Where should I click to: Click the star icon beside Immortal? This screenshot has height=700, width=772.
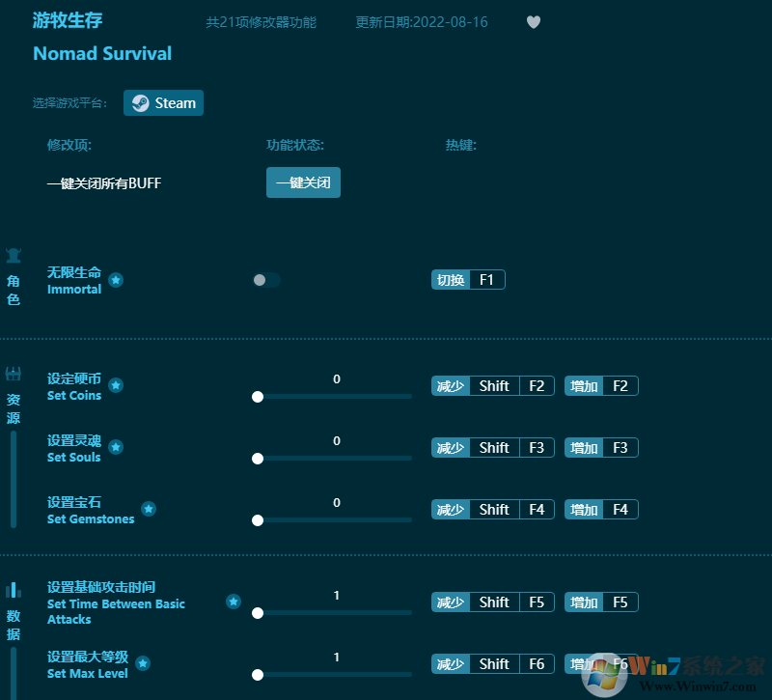point(116,281)
